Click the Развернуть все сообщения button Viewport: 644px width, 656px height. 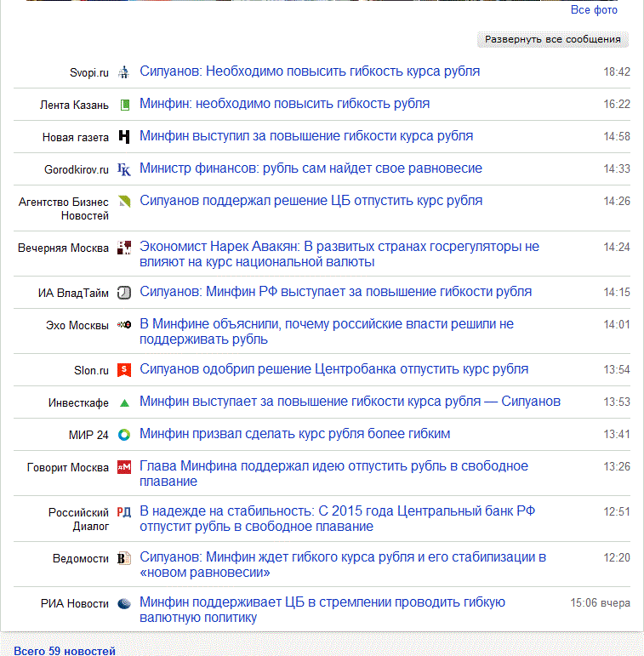click(x=553, y=39)
